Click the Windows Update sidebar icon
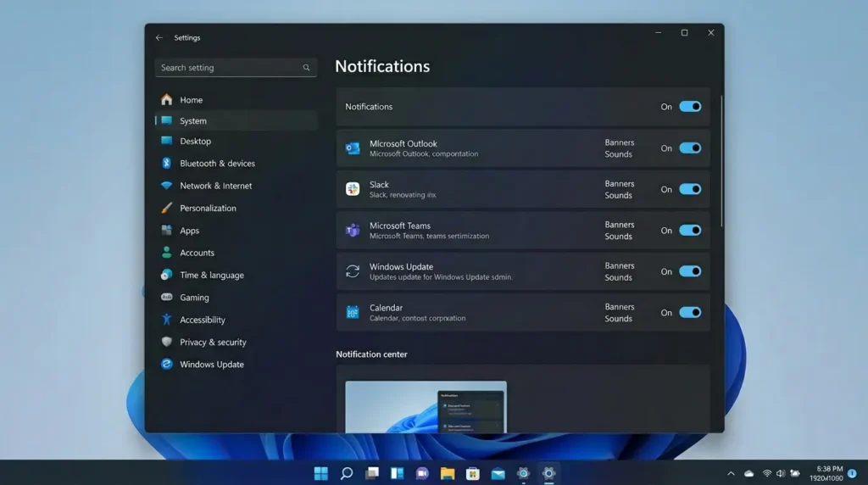Screen dimensions: 868x485 coord(167,364)
